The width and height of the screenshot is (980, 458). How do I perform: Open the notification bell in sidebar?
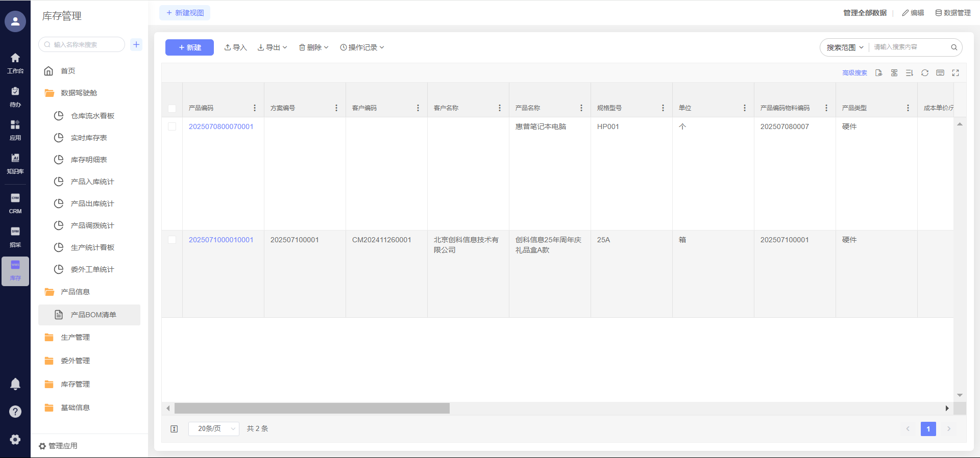[x=15, y=384]
